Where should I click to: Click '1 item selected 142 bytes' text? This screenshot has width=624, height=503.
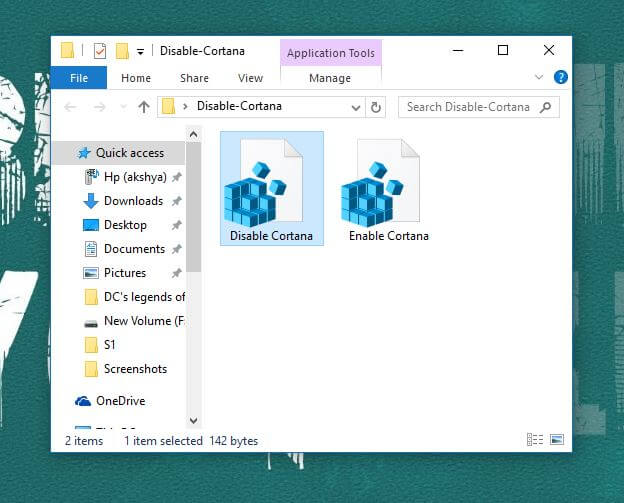(191, 441)
